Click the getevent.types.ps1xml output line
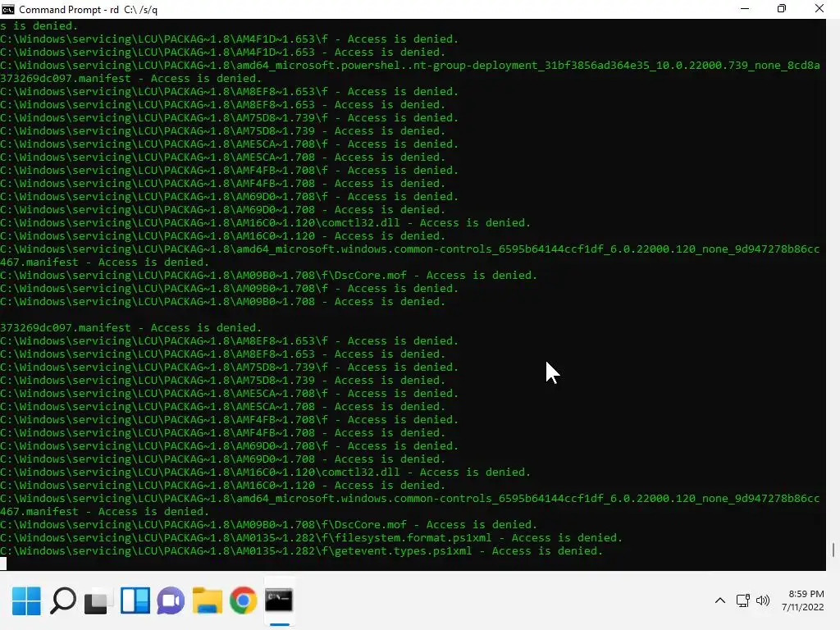 coord(302,550)
